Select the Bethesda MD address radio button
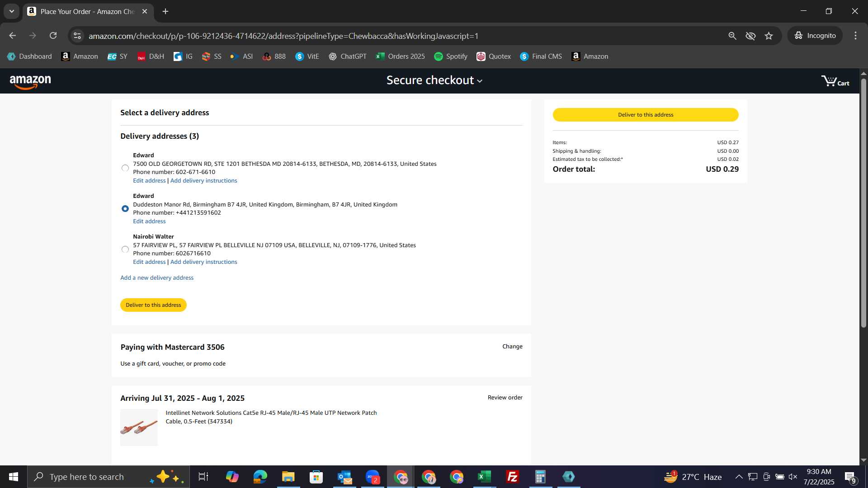868x488 pixels. pyautogui.click(x=125, y=168)
